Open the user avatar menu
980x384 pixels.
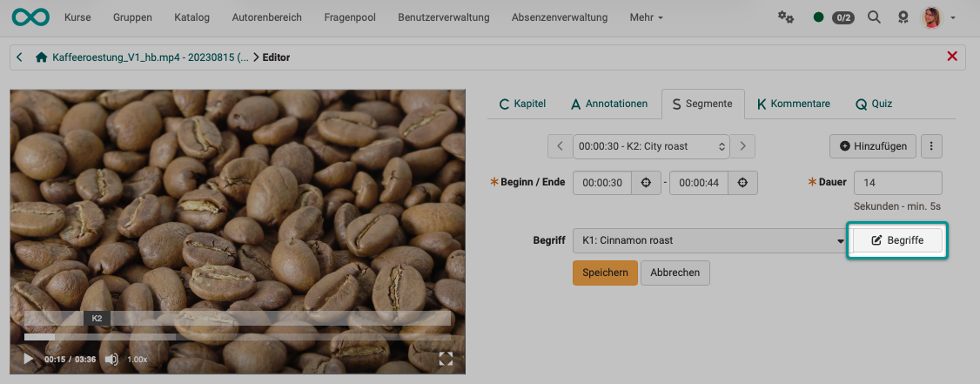tap(931, 17)
